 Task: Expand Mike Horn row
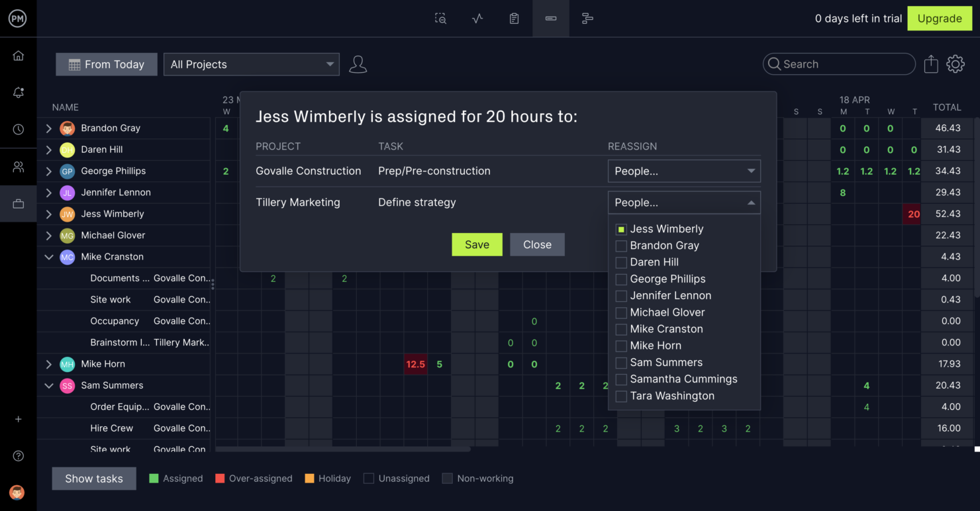point(49,364)
